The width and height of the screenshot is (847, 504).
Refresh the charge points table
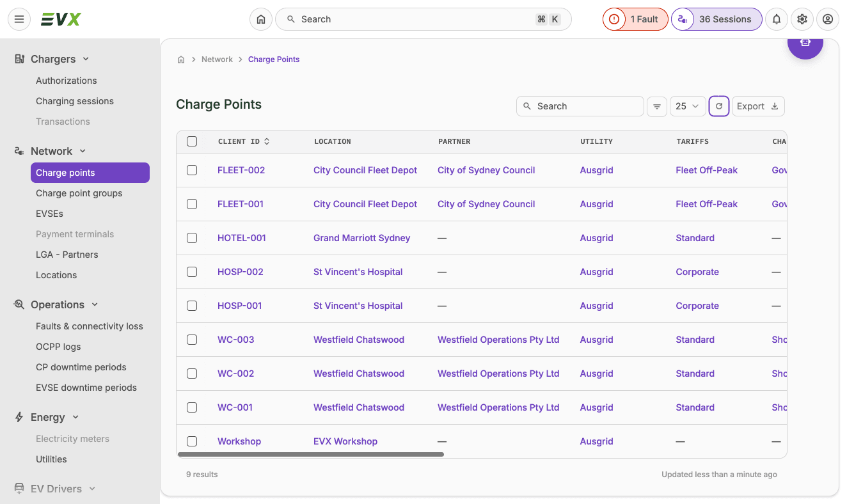(719, 106)
